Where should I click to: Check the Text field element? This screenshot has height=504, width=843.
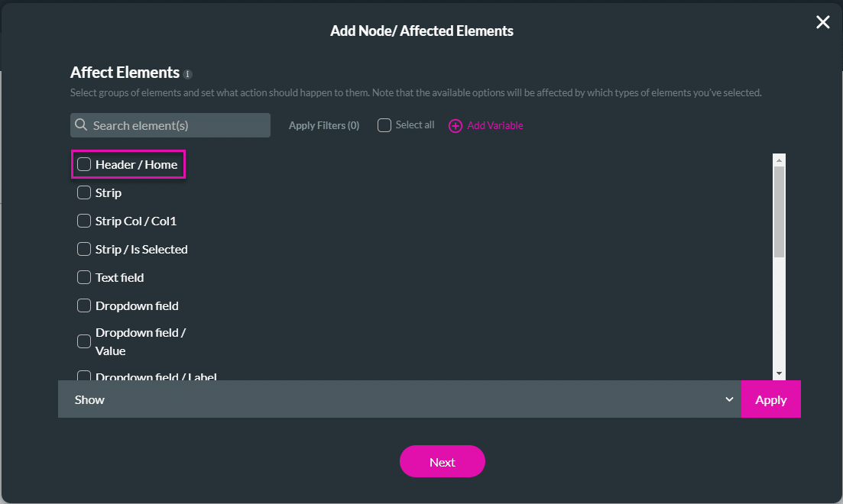click(84, 277)
